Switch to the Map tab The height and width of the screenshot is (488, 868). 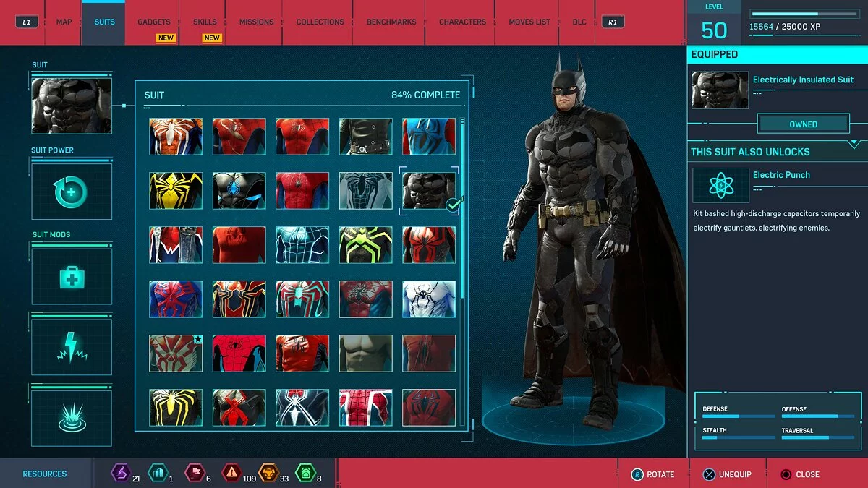[64, 22]
